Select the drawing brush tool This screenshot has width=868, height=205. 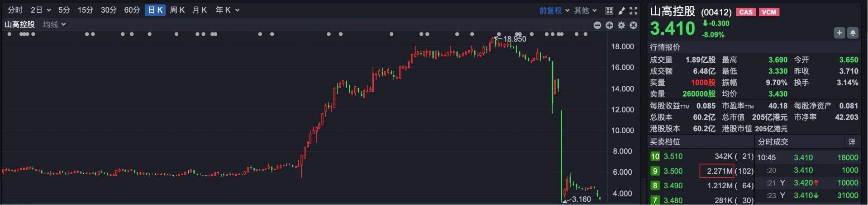point(621,10)
